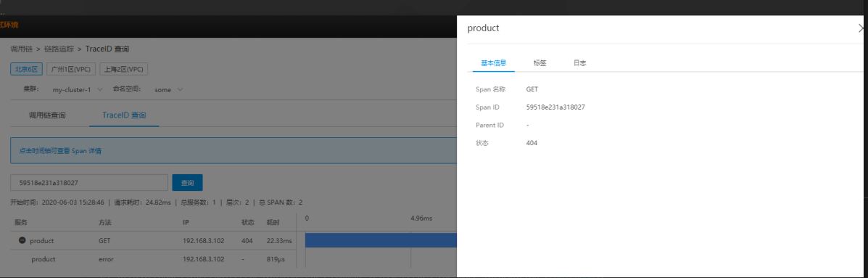Click the 耗时 column header

point(273,222)
